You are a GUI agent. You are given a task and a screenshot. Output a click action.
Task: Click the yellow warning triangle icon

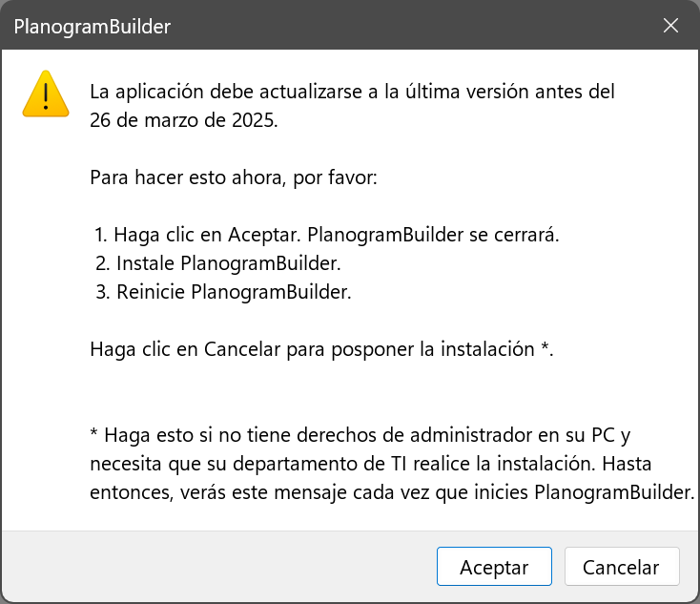pyautogui.click(x=46, y=94)
